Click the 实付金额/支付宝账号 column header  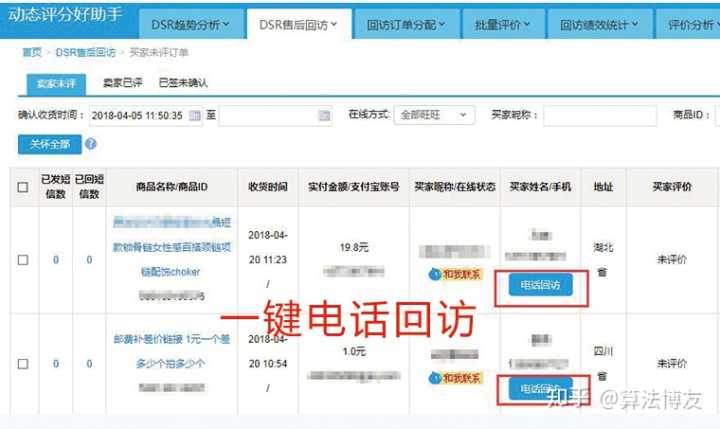354,187
